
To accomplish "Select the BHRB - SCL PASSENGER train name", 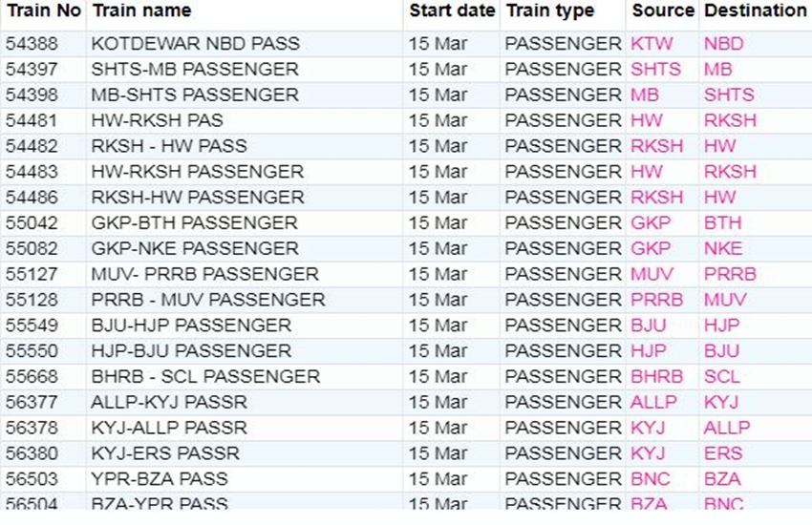I will pos(205,377).
